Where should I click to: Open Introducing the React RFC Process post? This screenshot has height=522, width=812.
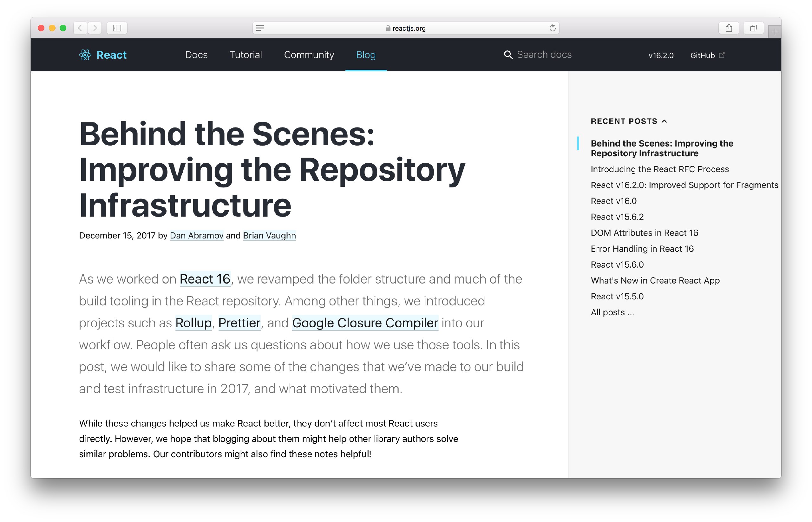click(x=659, y=169)
